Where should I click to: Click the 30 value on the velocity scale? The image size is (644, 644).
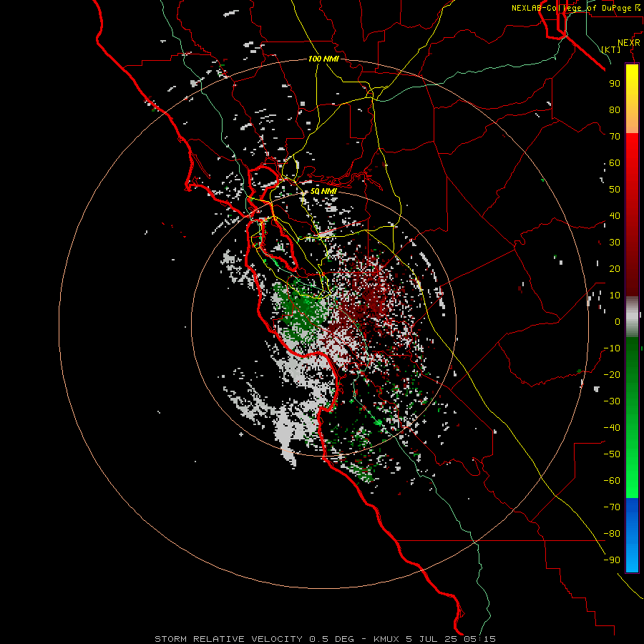point(615,243)
